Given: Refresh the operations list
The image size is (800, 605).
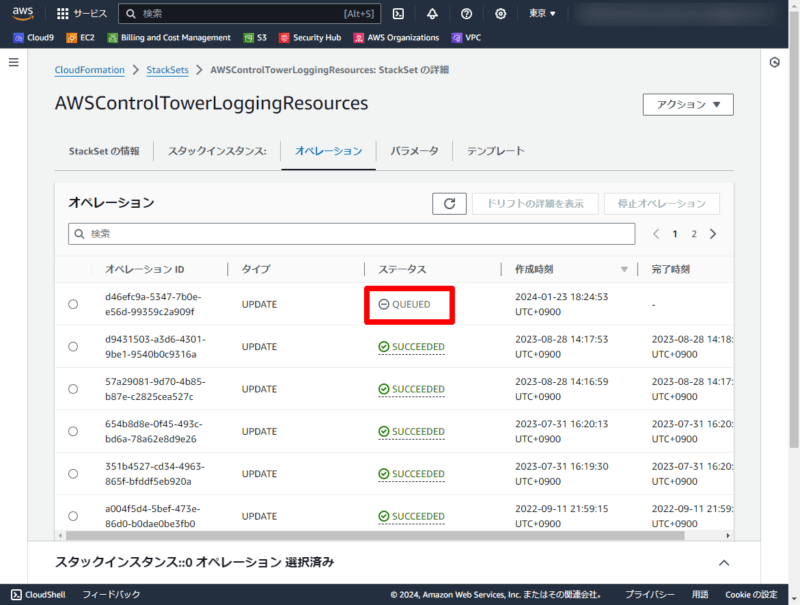Looking at the screenshot, I should coord(449,204).
